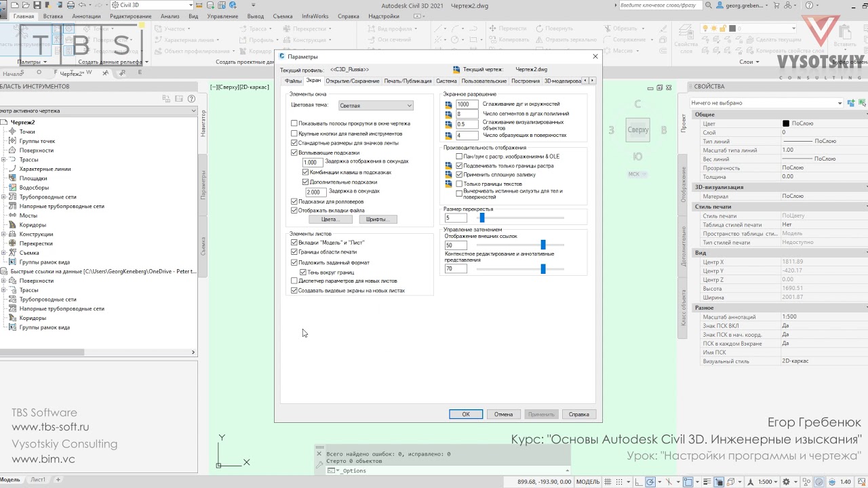Screen dimensions: 868x488
Task: Open the Цветовая тема dropdown showing Светлая
Action: click(x=376, y=106)
